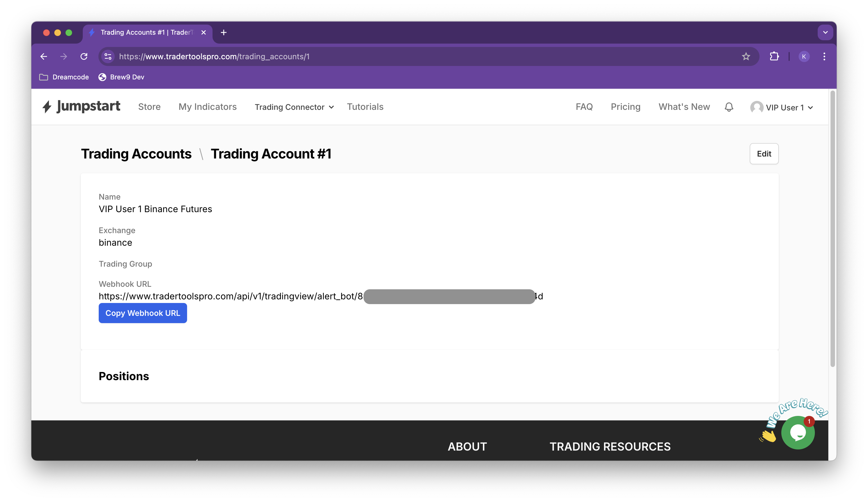Click the TRADING RESOURCES footer heading
868x502 pixels.
tap(610, 447)
